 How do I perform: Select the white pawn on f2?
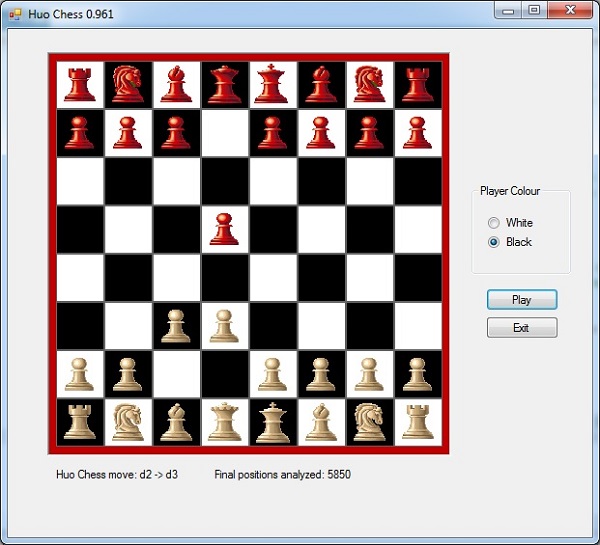[x=321, y=374]
